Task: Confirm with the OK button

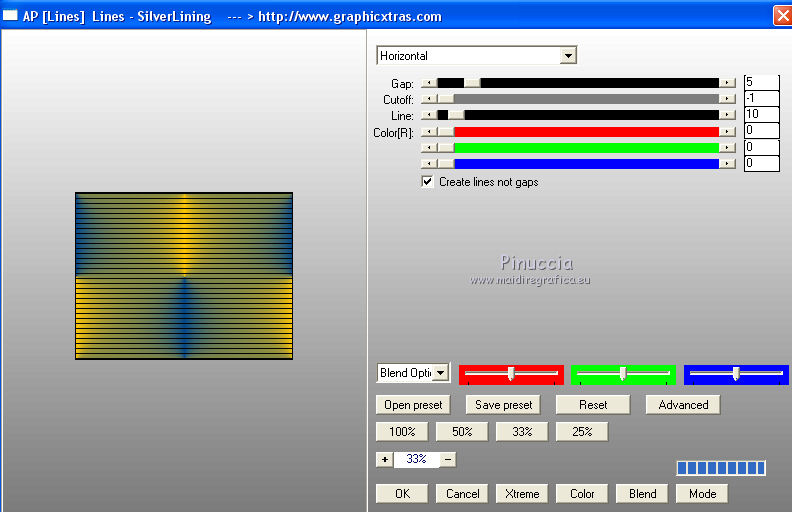Action: click(x=402, y=493)
